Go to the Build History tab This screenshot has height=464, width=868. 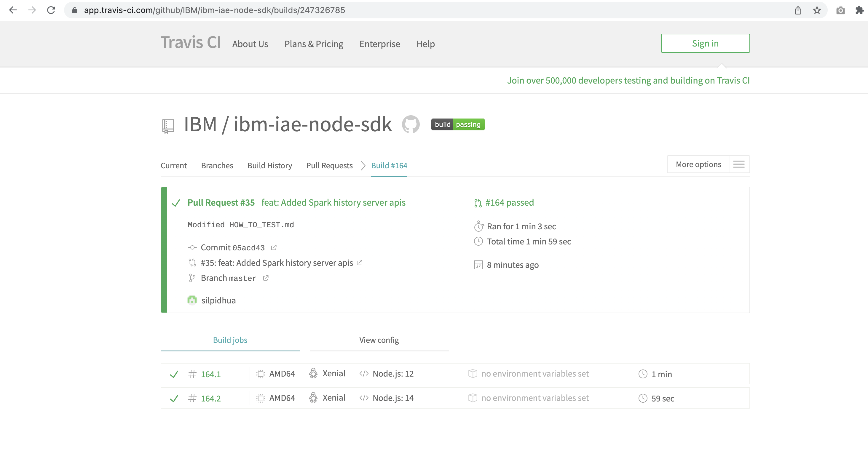(269, 166)
